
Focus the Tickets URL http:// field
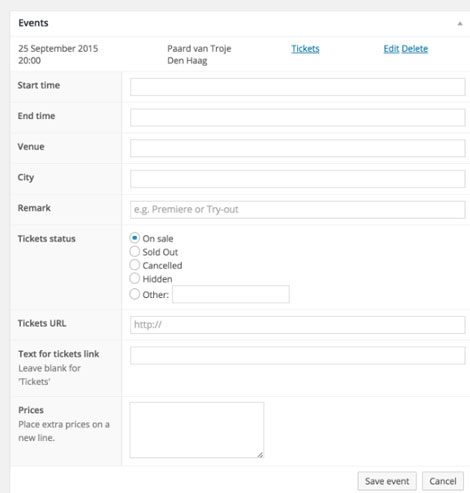[298, 325]
